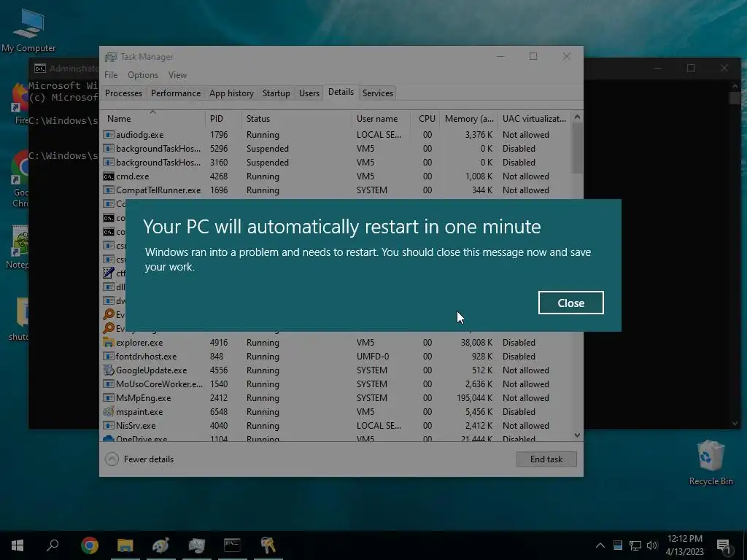This screenshot has height=560, width=747.
Task: Click Task Manager title bar app icon
Action: [x=111, y=57]
